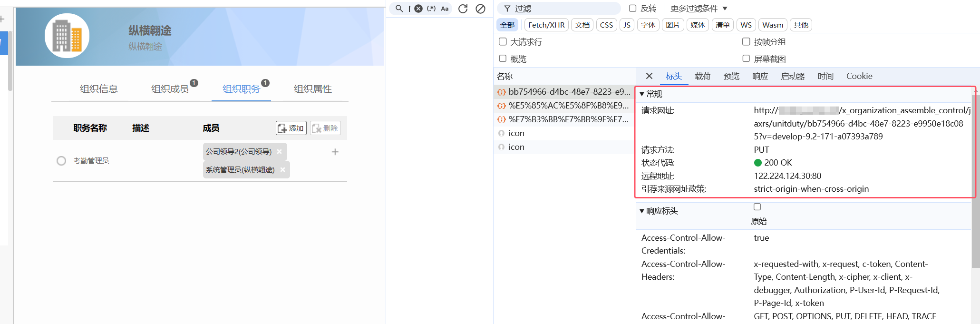Viewport: 980px width, 324px height.
Task: Enable the 屏幕截图 checkbox
Action: click(x=746, y=59)
